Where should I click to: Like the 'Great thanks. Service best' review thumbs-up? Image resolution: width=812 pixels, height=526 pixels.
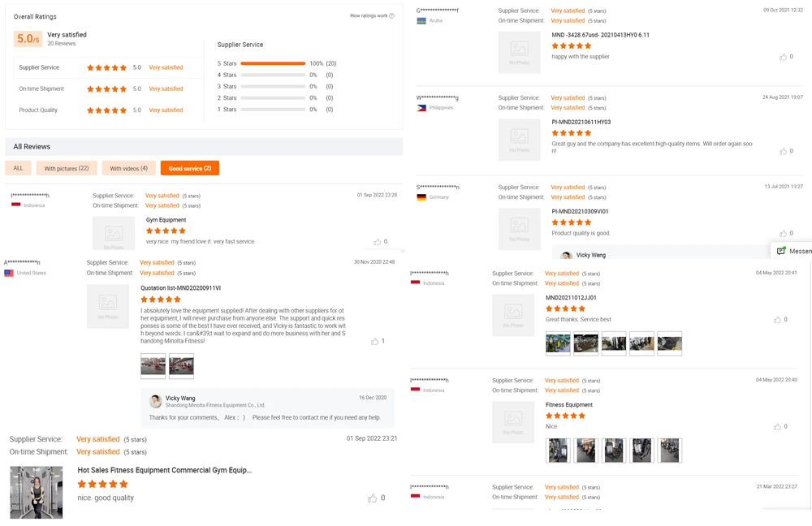click(x=777, y=320)
